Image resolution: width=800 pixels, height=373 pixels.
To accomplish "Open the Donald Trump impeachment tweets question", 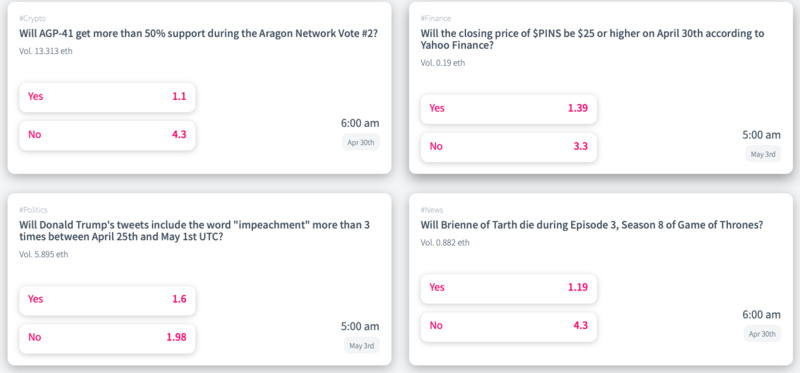I will [x=194, y=231].
